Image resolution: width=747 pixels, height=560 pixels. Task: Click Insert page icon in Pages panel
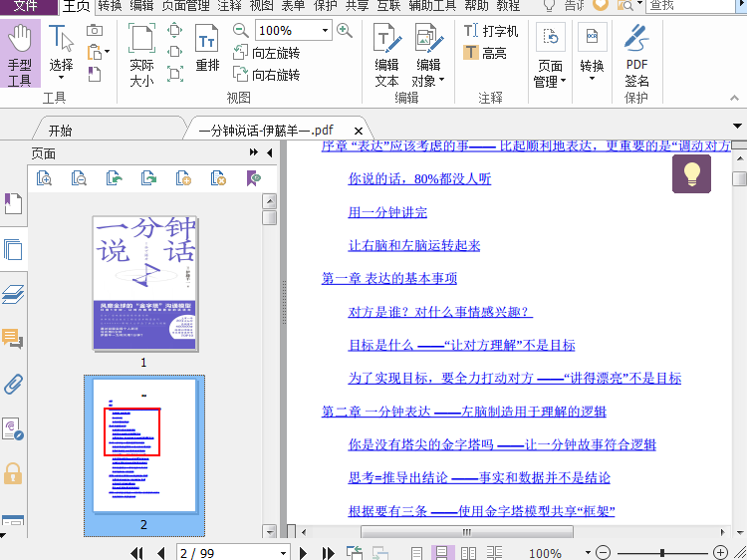pos(183,178)
